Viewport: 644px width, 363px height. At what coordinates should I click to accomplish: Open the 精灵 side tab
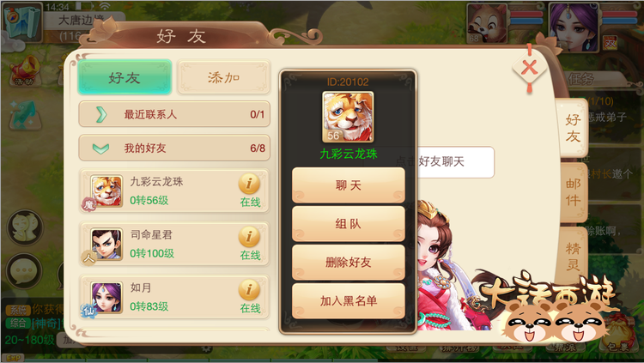click(x=573, y=257)
